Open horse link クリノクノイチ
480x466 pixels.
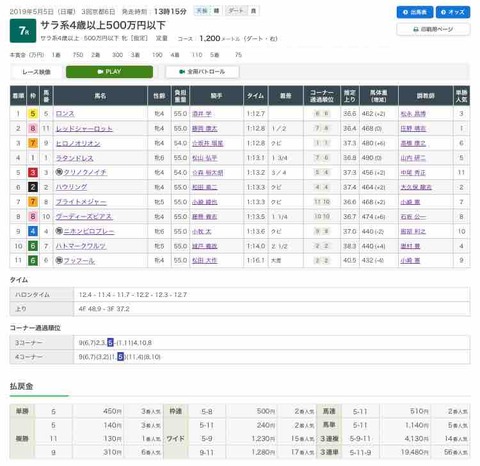(x=85, y=172)
